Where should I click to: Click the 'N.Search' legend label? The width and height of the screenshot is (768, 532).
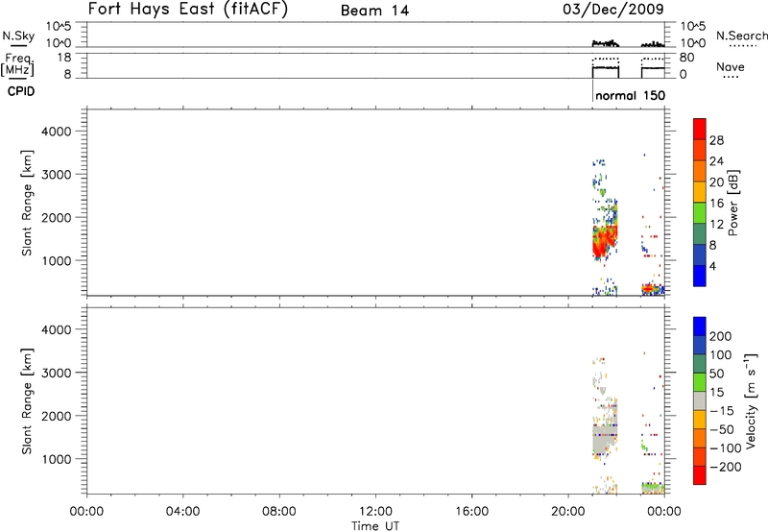(x=742, y=36)
